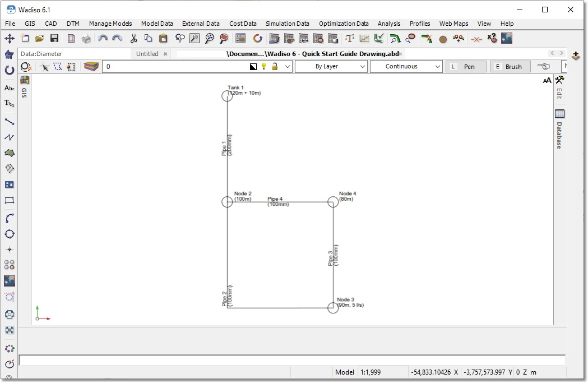Image resolution: width=588 pixels, height=383 pixels.
Task: Open the satellite map image icon in top toolbar
Action: [x=507, y=38]
